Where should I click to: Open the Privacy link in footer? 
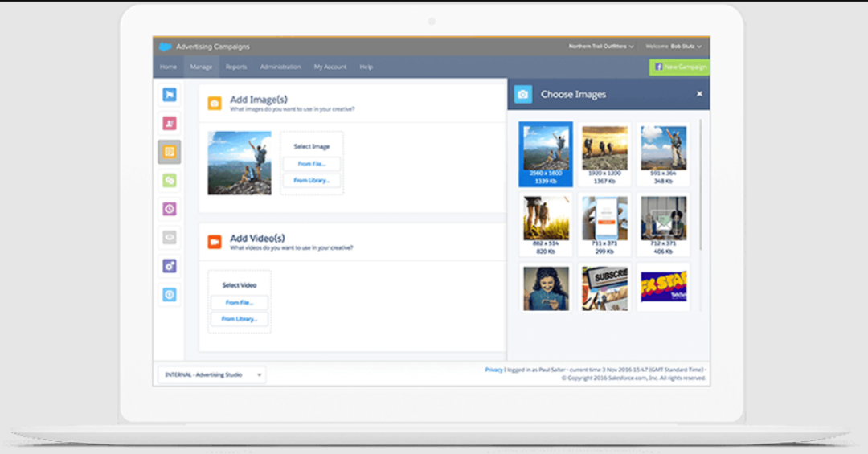pyautogui.click(x=493, y=370)
